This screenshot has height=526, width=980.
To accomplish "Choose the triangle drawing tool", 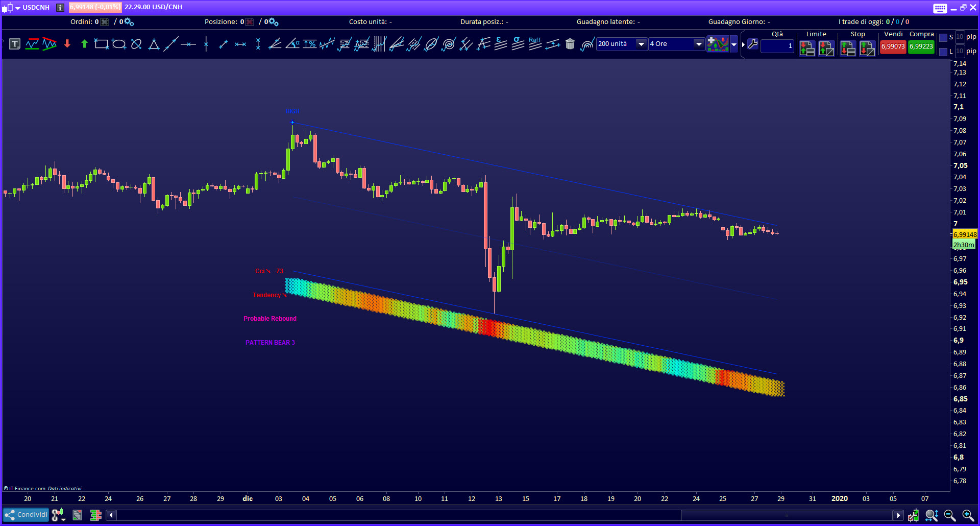I will click(x=154, y=44).
